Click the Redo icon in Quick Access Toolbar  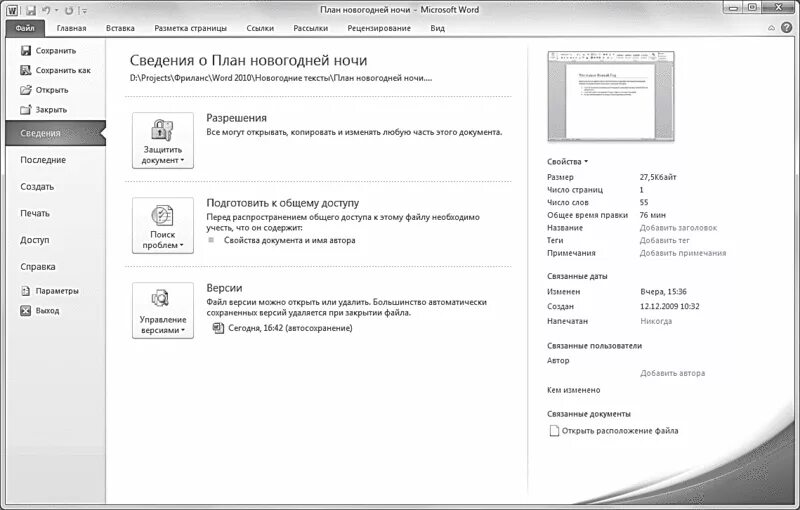[x=69, y=10]
